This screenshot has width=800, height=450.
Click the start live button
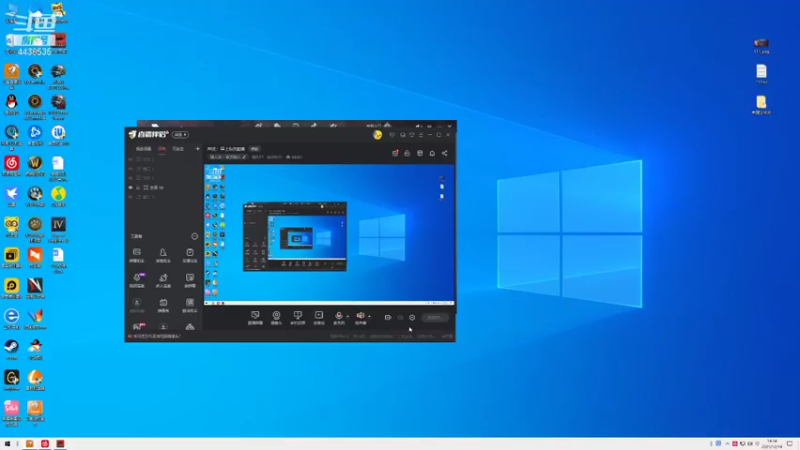point(434,317)
